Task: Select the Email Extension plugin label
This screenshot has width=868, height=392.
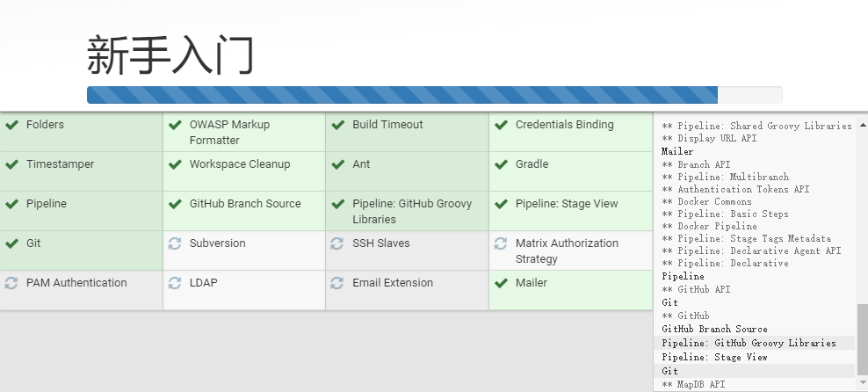Action: pyautogui.click(x=393, y=282)
